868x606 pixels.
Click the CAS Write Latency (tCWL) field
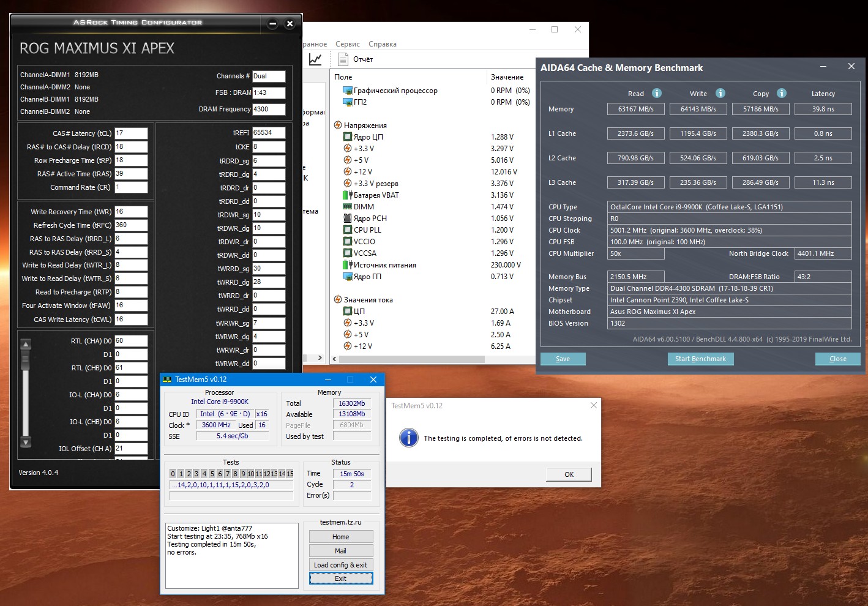[x=131, y=320]
